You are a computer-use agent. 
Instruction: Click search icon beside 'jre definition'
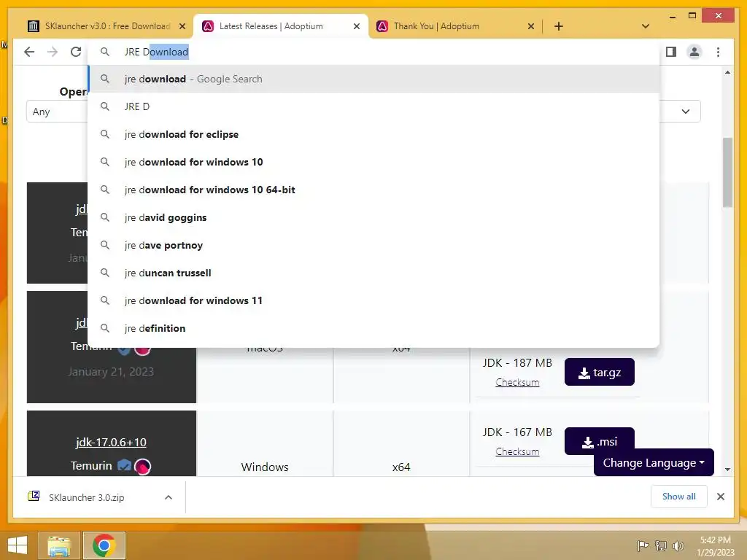click(105, 328)
